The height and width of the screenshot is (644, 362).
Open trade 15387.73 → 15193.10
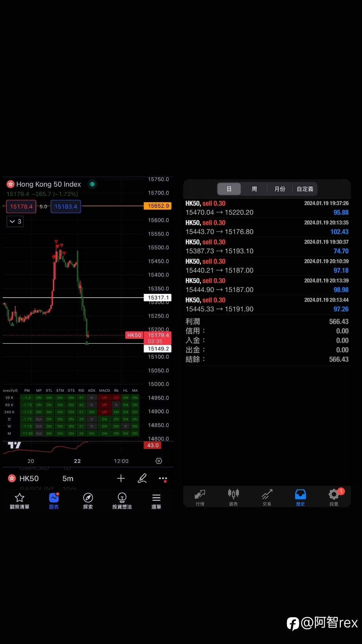pyautogui.click(x=267, y=246)
